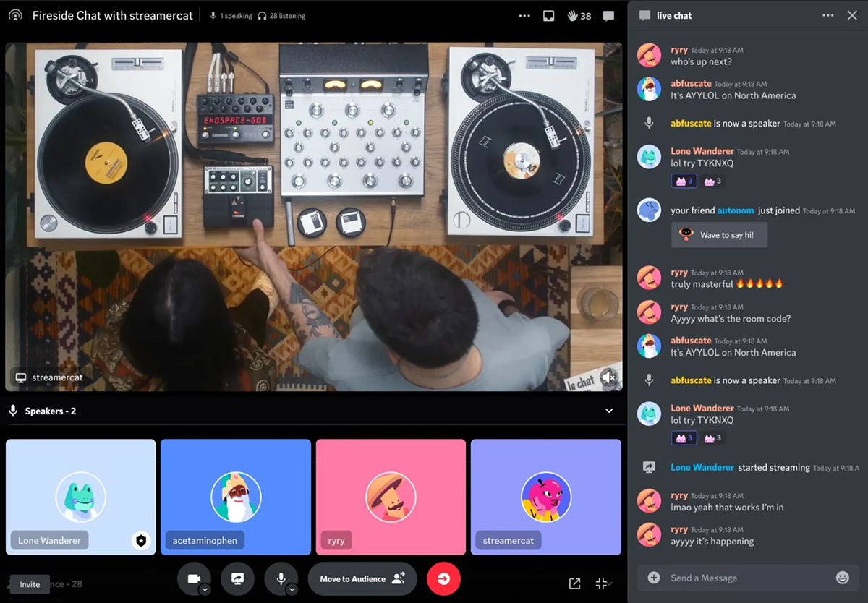Pop out the stage window
Viewport: 868px width, 603px height.
pyautogui.click(x=574, y=583)
